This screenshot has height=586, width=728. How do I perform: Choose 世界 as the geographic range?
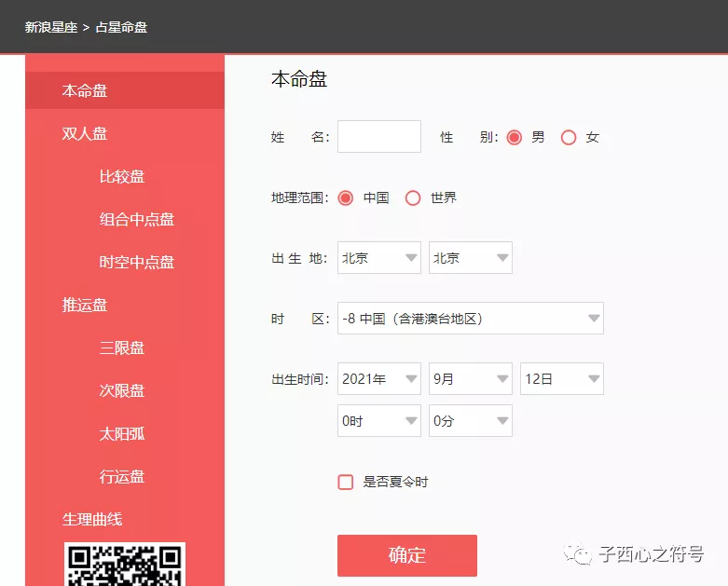(413, 198)
